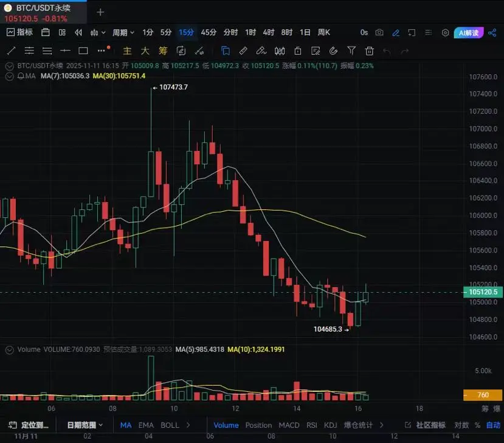Click the rewind replay icon
The image size is (504, 443).
point(78,32)
